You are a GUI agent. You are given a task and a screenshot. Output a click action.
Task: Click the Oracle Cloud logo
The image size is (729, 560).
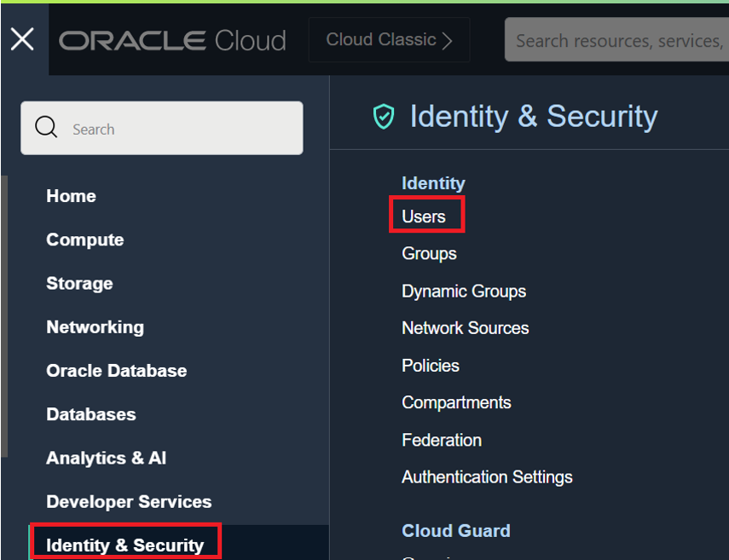[x=172, y=40]
